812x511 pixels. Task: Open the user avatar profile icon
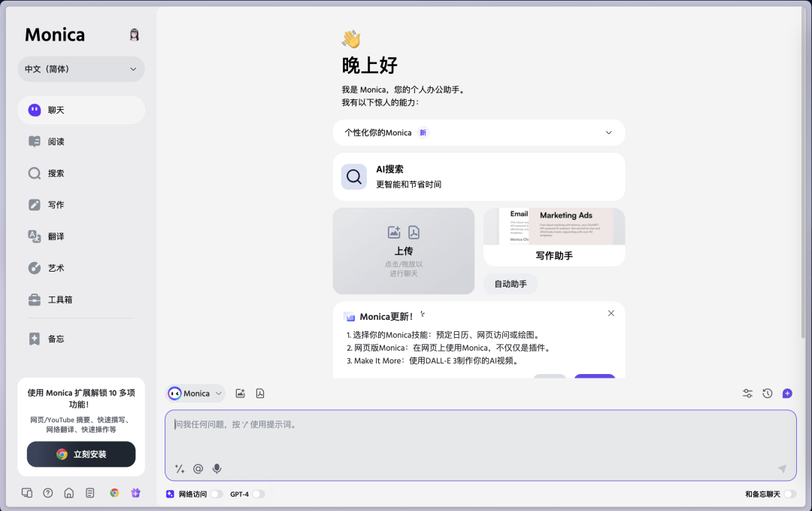pyautogui.click(x=134, y=35)
